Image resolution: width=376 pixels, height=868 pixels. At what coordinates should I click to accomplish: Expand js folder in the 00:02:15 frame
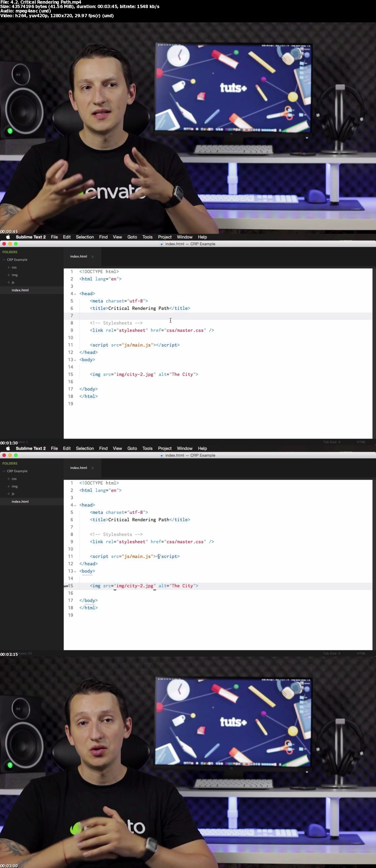point(9,494)
